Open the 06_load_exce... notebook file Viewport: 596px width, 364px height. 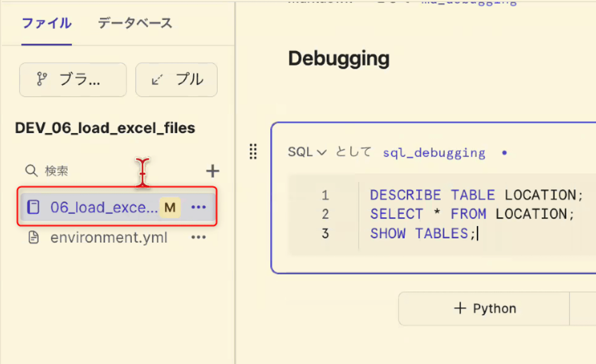[x=117, y=207]
